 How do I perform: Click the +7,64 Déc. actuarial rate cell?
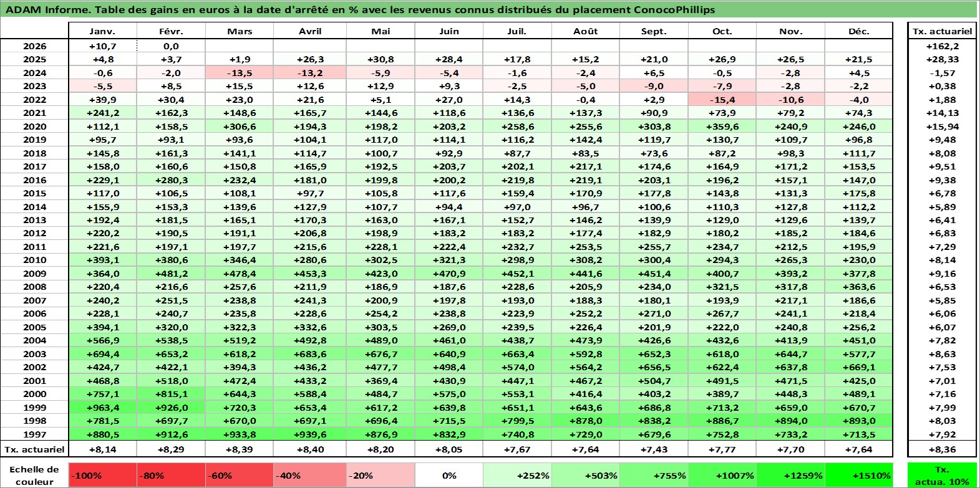858,449
